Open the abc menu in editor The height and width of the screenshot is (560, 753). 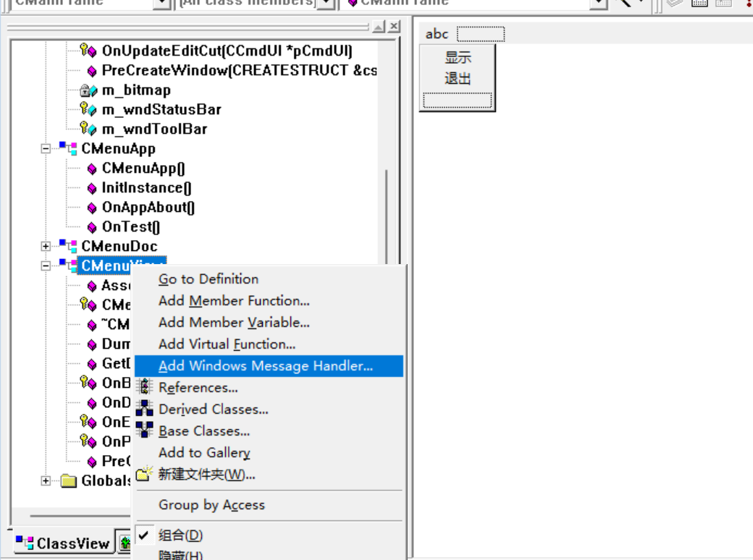pos(437,34)
